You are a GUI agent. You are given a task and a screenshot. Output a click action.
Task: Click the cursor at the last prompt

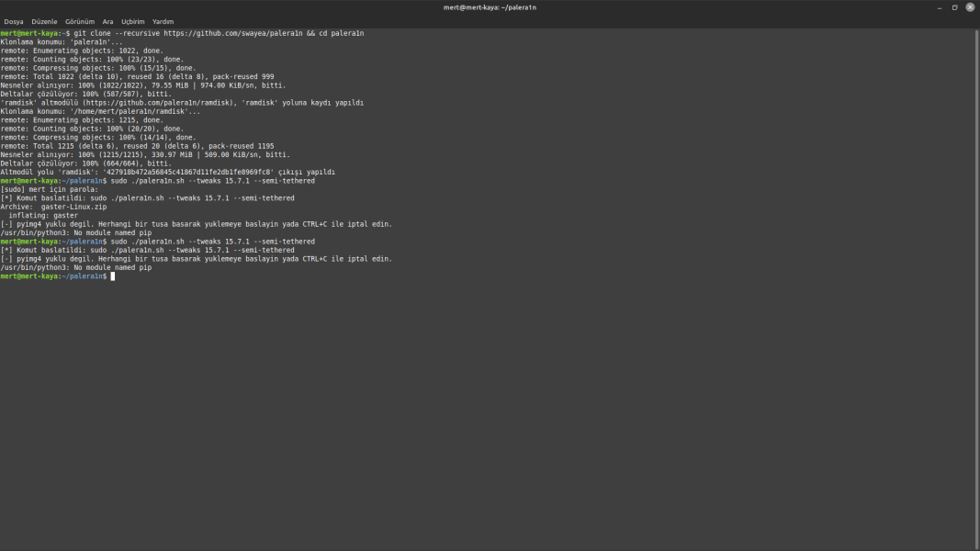tap(113, 276)
